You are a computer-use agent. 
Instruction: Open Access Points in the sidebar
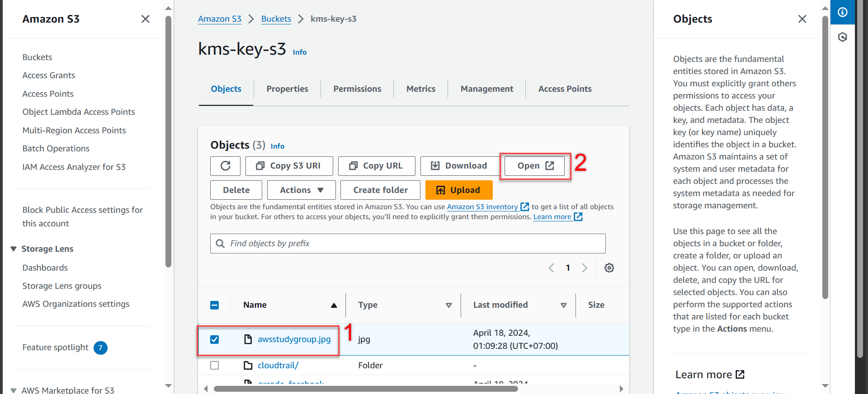[x=48, y=94]
